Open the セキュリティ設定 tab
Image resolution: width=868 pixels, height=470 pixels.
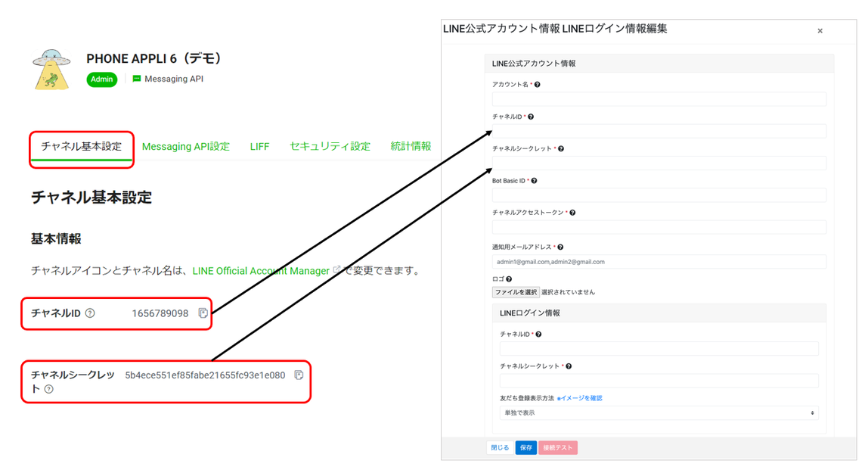(x=330, y=146)
